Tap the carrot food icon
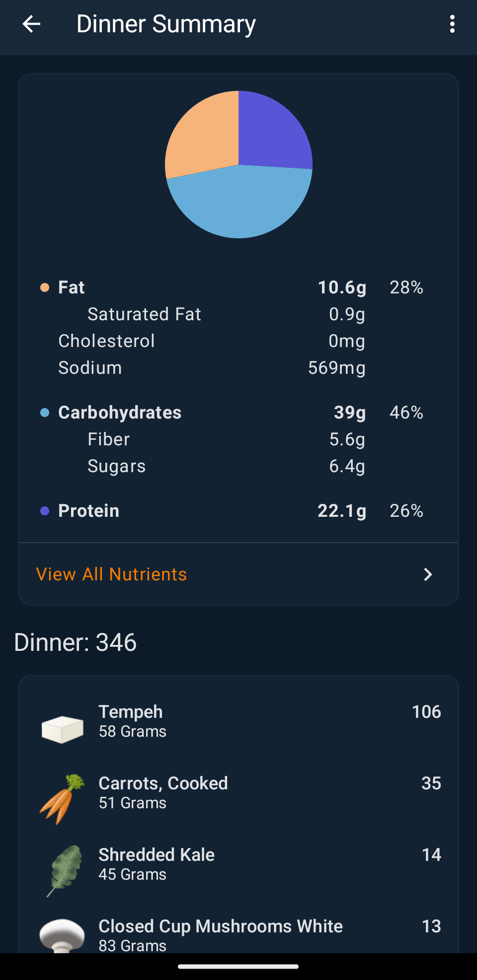 (x=62, y=799)
